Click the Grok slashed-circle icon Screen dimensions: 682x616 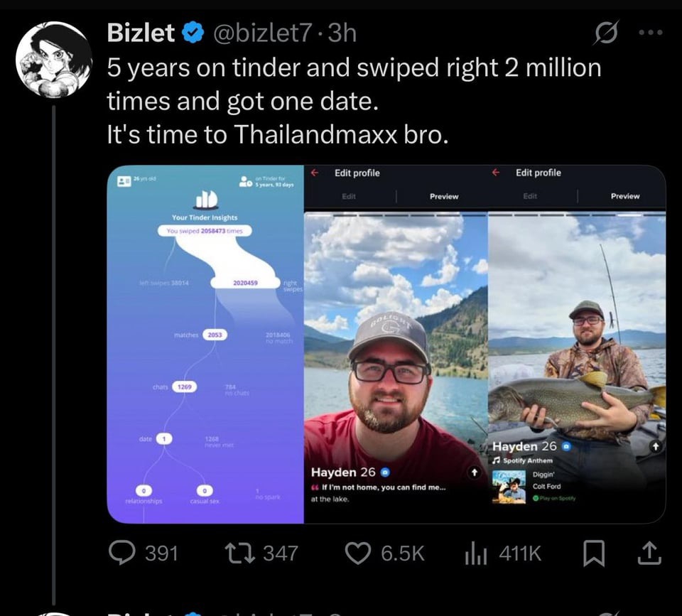(x=605, y=33)
